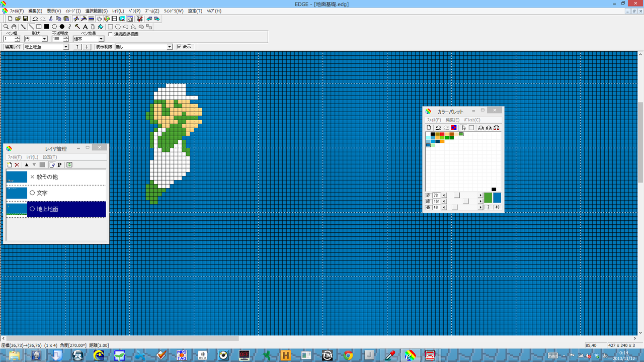Image resolution: width=644 pixels, height=362 pixels.
Task: Select the Text tool
Action: (85, 27)
